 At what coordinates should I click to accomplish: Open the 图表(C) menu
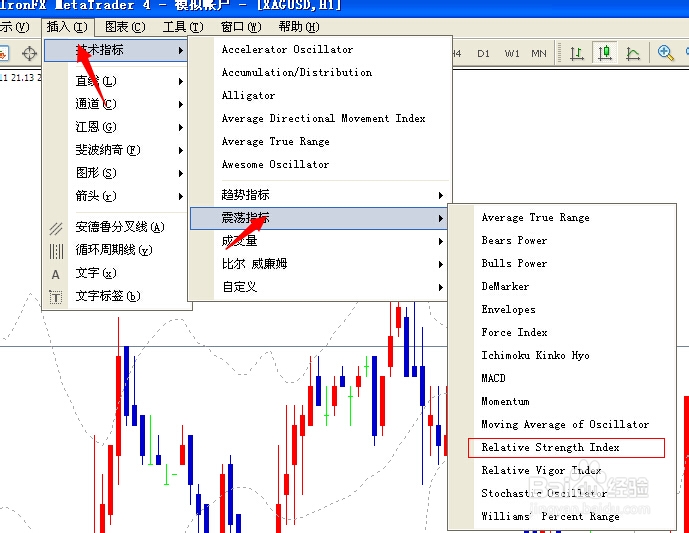tap(125, 27)
